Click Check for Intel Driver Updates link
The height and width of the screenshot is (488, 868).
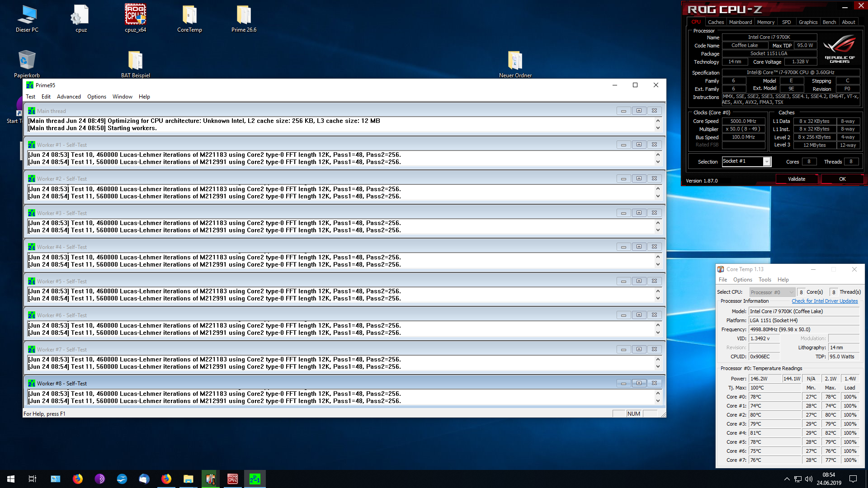[x=825, y=301]
